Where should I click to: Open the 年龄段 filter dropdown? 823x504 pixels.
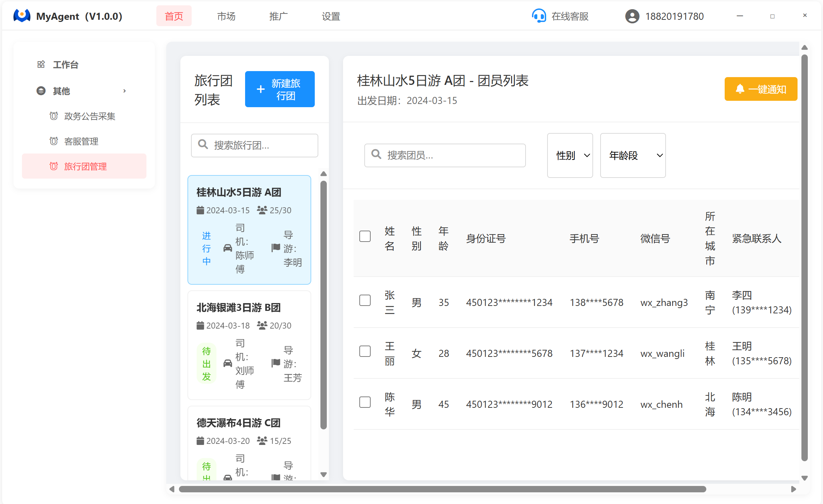coord(633,155)
